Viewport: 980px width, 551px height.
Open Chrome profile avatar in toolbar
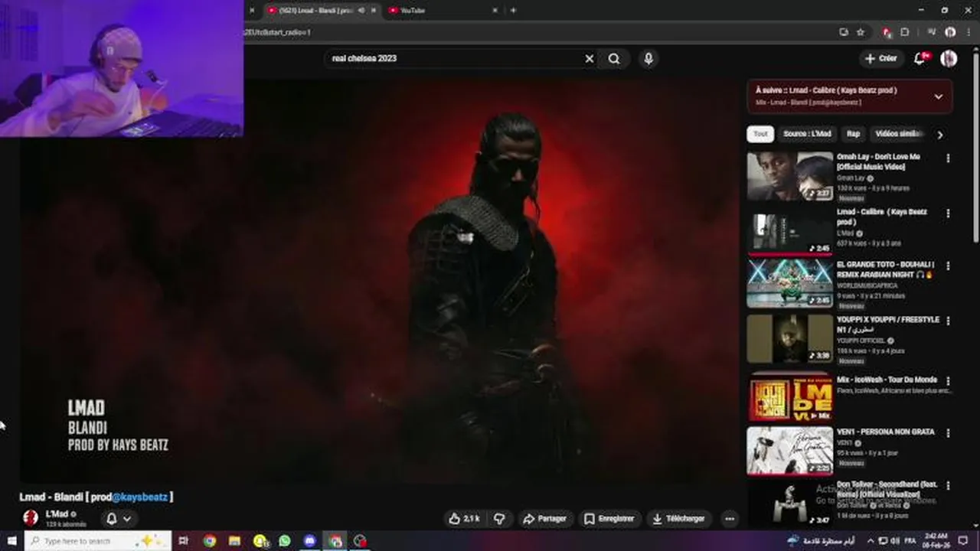950,32
